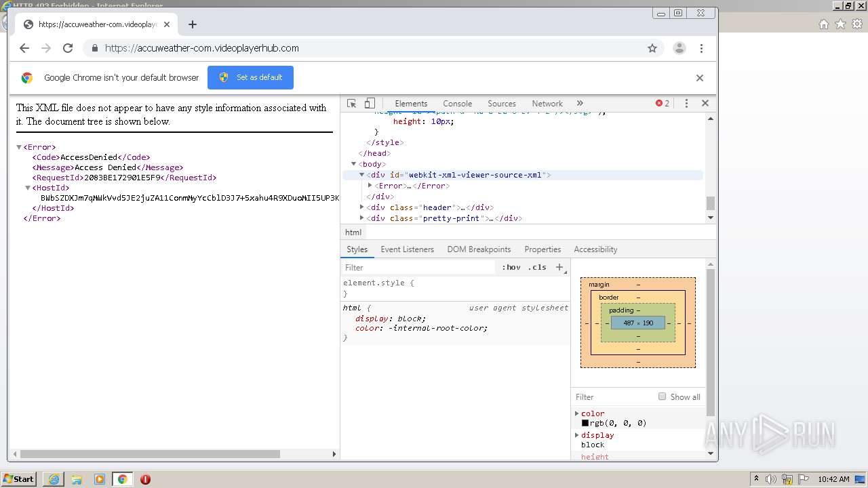
Task: Open DevTools customize menu dots
Action: coord(686,104)
